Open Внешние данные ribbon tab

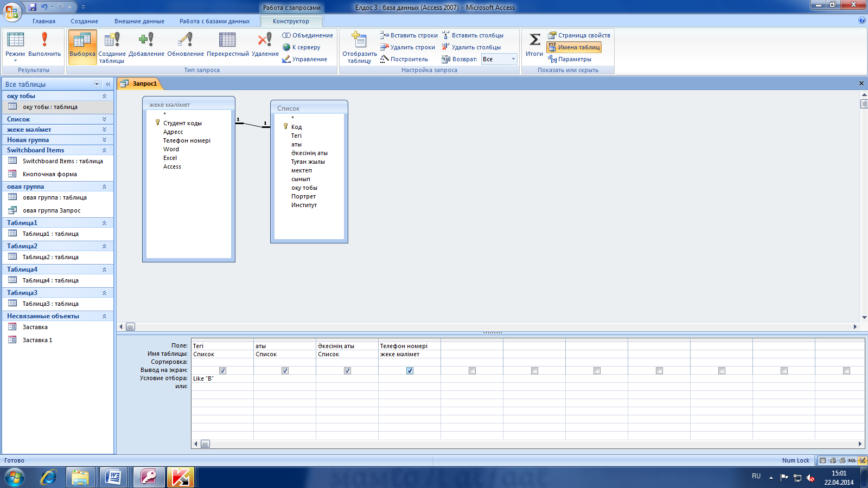pyautogui.click(x=139, y=21)
